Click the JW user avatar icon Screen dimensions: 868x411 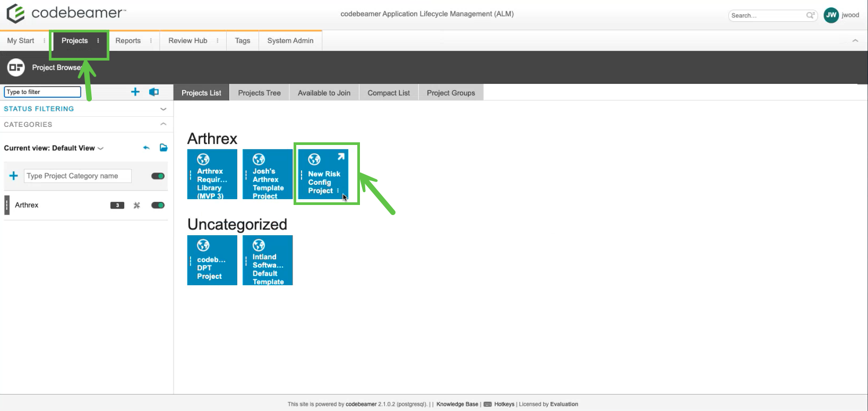(831, 15)
